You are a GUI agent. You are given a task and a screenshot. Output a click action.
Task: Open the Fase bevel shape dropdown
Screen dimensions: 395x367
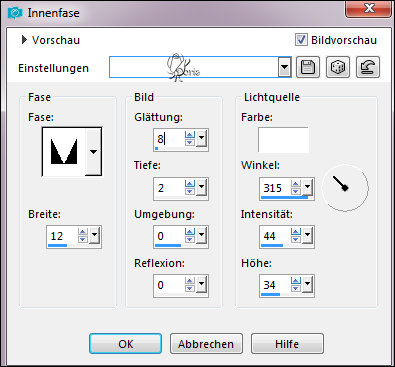tap(93, 152)
